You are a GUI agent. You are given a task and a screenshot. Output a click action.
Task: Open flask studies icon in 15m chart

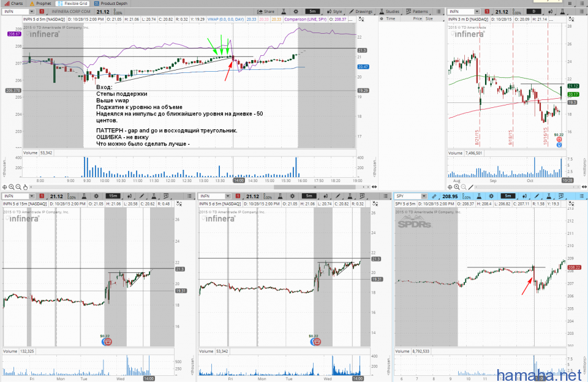click(84, 196)
